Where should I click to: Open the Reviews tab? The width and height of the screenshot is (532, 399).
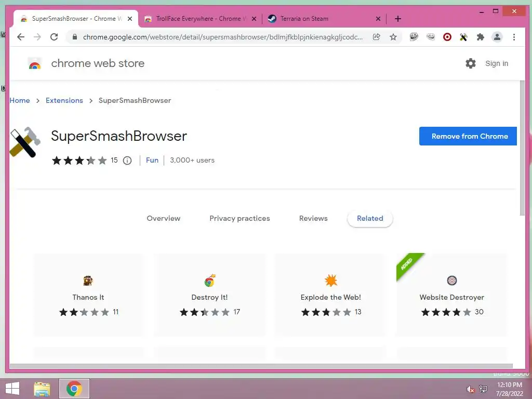(x=313, y=219)
